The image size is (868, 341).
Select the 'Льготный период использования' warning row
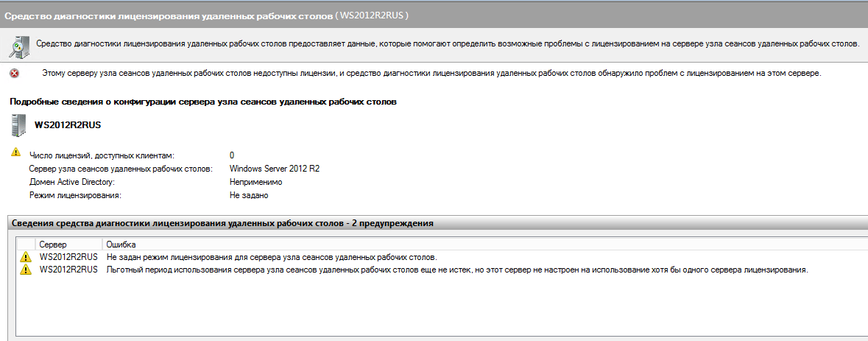[x=442, y=270]
